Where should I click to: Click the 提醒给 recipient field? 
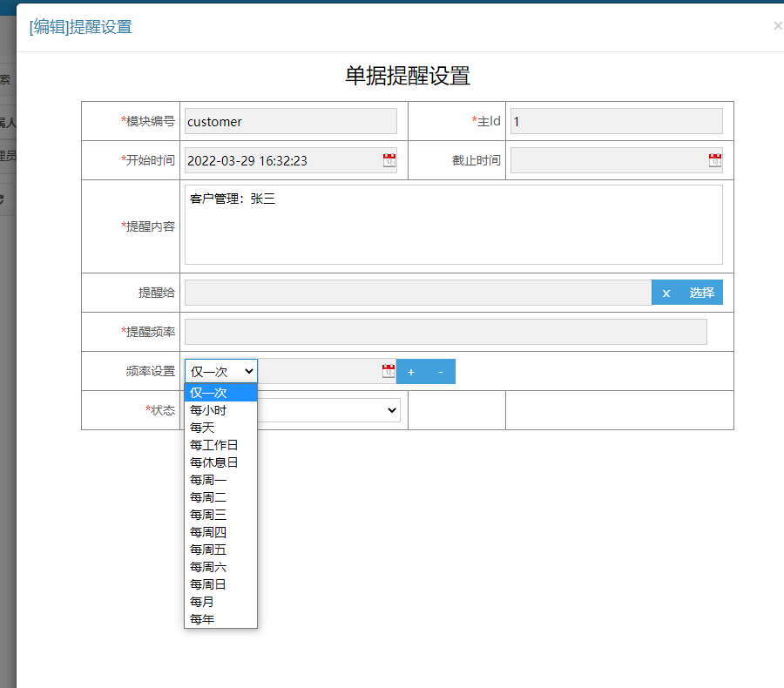pos(418,293)
